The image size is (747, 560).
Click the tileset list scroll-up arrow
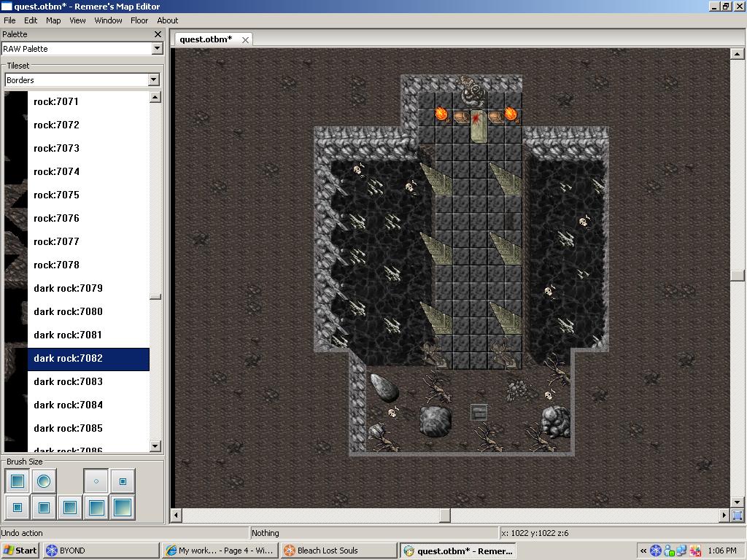click(x=155, y=97)
